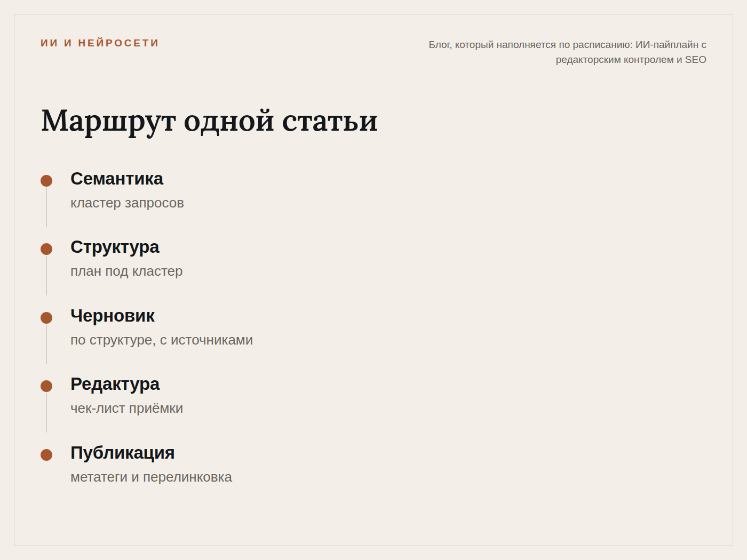Click the step title 'Публикация'
Screen dimensions: 747x560
point(123,453)
